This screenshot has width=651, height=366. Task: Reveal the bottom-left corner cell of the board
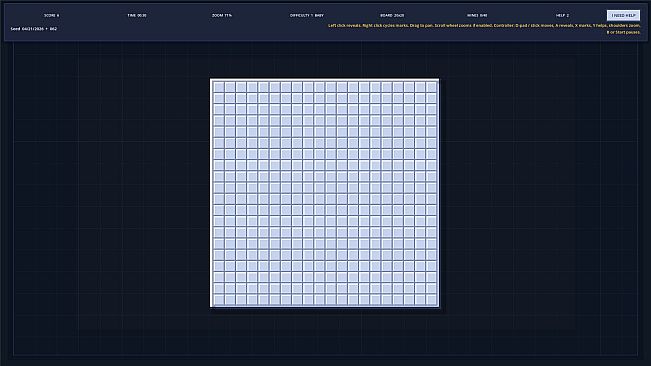point(218,299)
